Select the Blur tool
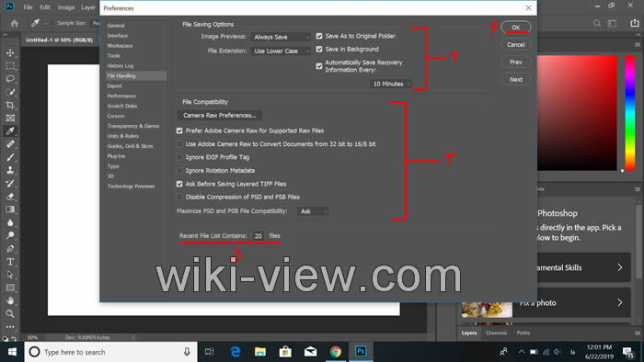The height and width of the screenshot is (362, 644). point(10,222)
